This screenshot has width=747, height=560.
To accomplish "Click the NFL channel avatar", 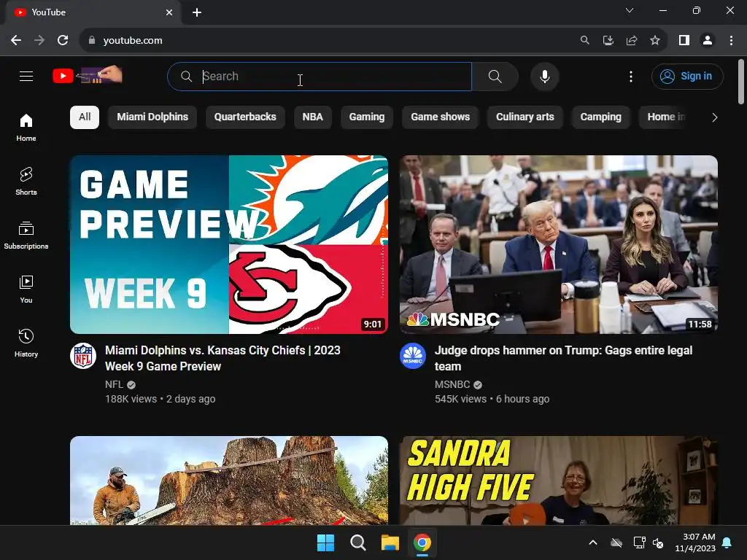I will coord(83,356).
